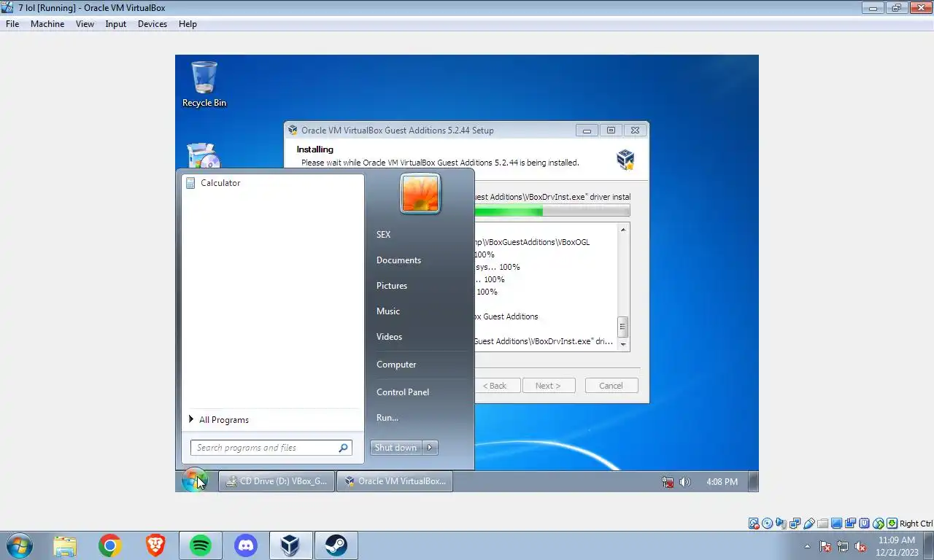This screenshot has height=560, width=934.
Task: Launch Google Chrome from host taskbar
Action: coord(109,545)
